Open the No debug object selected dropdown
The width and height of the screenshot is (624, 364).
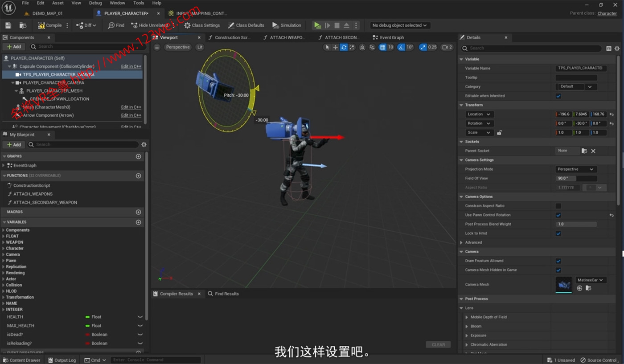pos(399,25)
